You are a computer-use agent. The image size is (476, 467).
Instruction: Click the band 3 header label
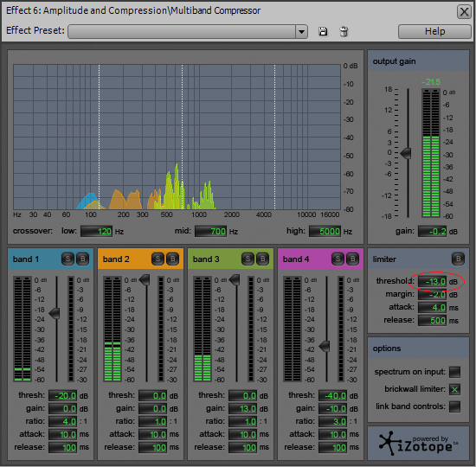click(206, 259)
